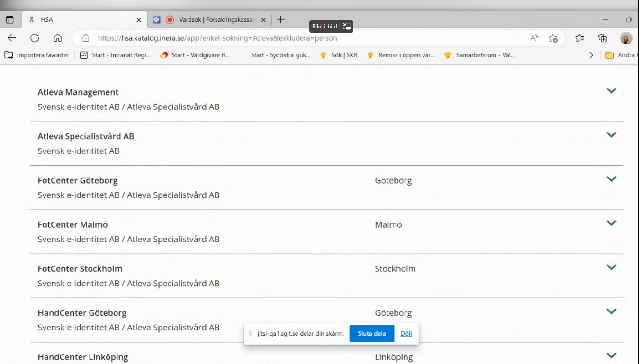Click the browser back arrow

(x=12, y=38)
